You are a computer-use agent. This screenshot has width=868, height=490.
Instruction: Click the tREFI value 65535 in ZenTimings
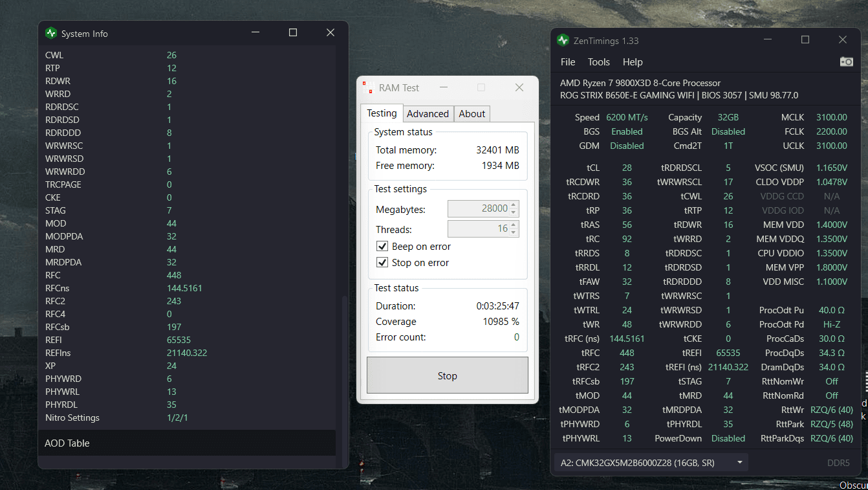coord(728,353)
